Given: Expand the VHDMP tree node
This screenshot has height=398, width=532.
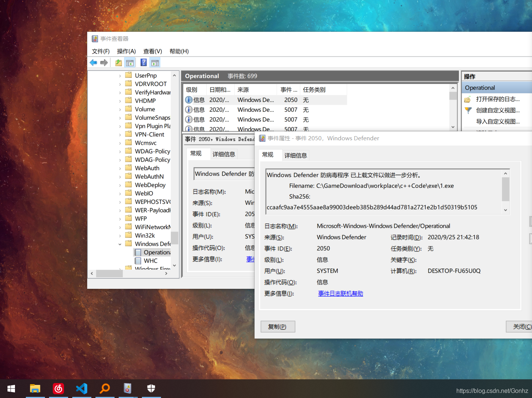Looking at the screenshot, I should (120, 101).
